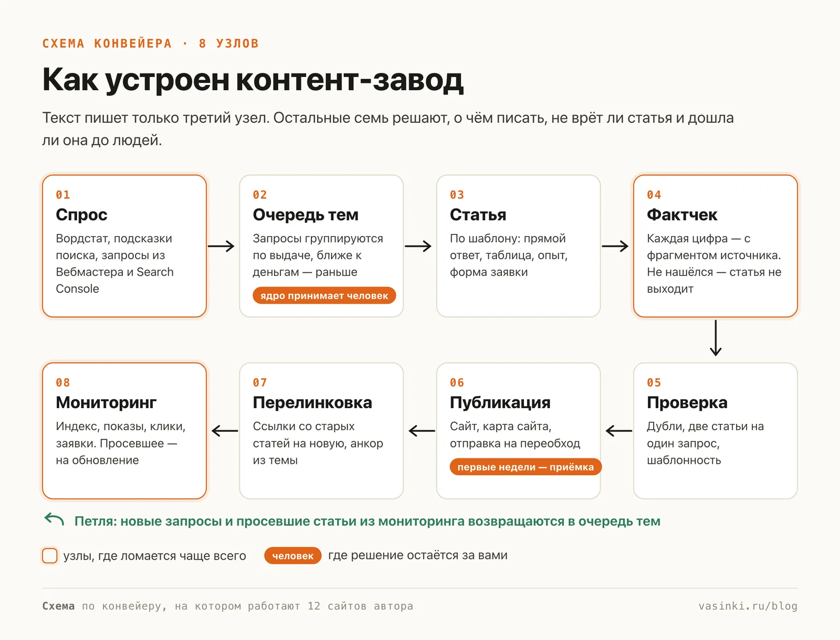Image resolution: width=840 pixels, height=640 pixels.
Task: Click the intro paragraph starting «Текст пишет только»
Action: click(388, 129)
